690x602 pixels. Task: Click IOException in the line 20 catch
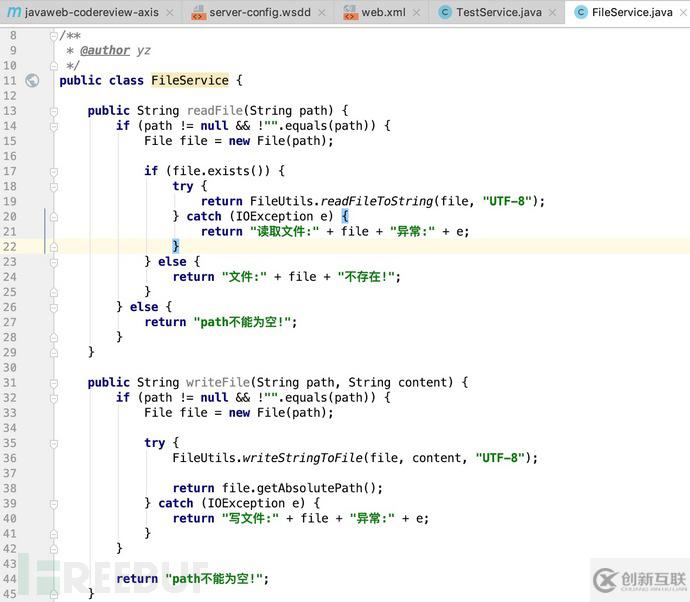pos(275,216)
